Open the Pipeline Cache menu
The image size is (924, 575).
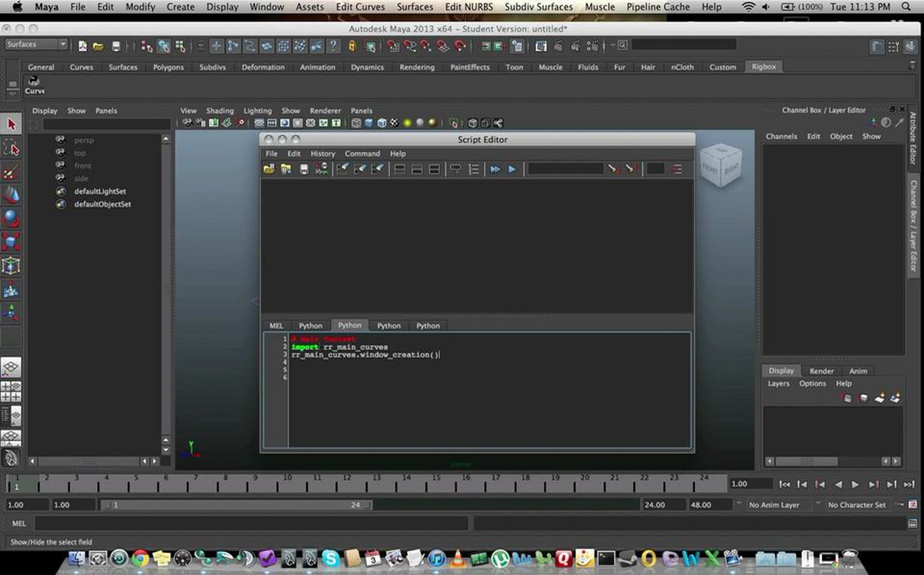(658, 7)
